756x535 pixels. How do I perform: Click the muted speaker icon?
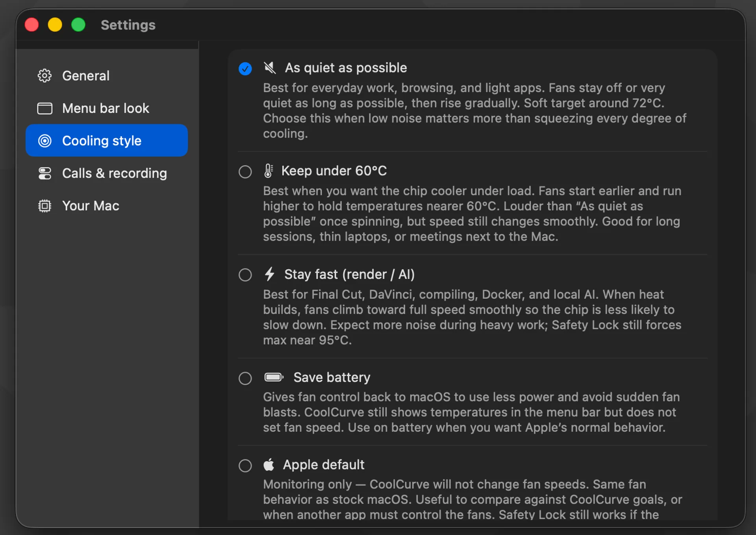click(x=270, y=68)
